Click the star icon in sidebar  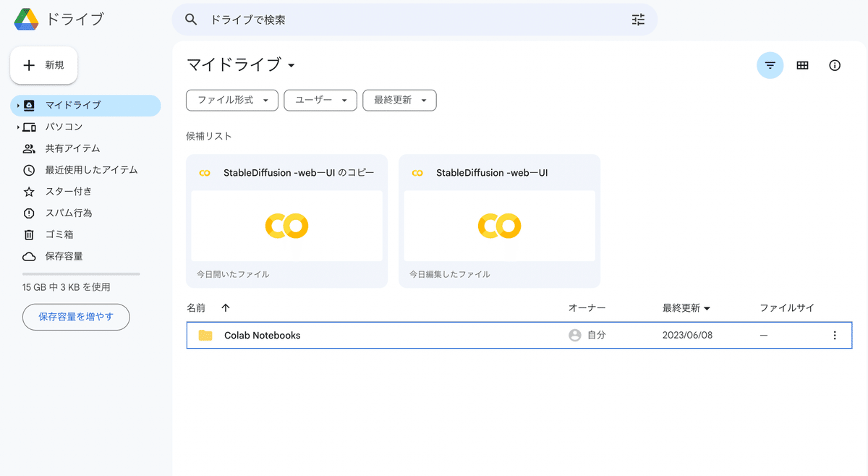click(29, 192)
